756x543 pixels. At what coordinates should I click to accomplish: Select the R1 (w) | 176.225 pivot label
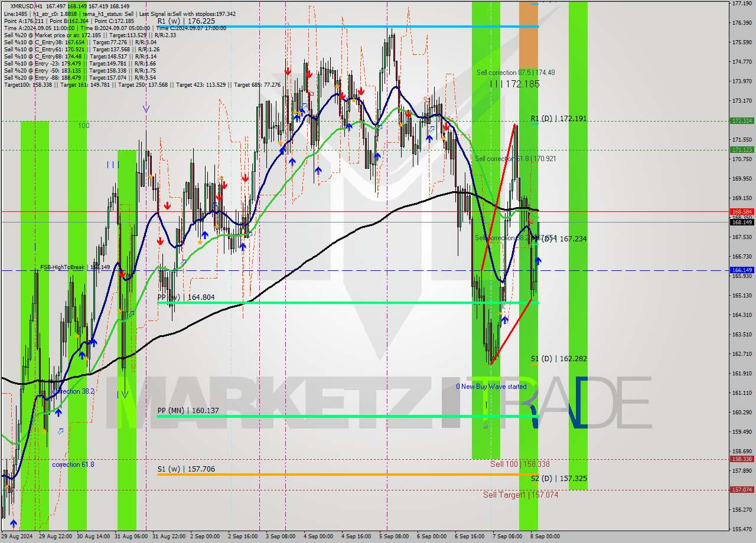[x=186, y=21]
